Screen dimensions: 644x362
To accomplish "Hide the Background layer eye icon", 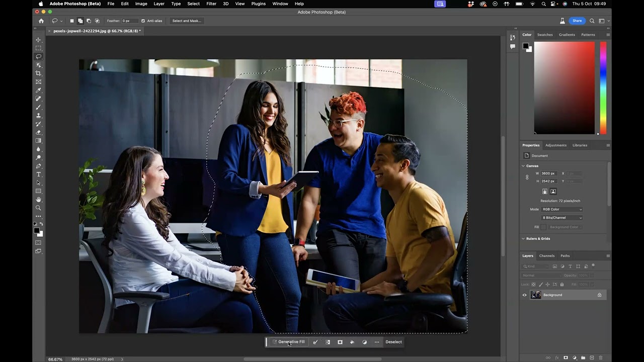I will coord(524,295).
